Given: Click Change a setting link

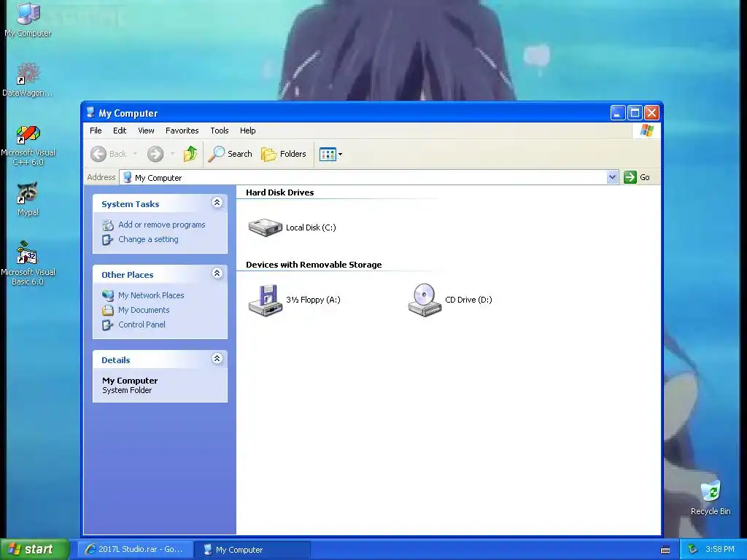Looking at the screenshot, I should point(148,239).
